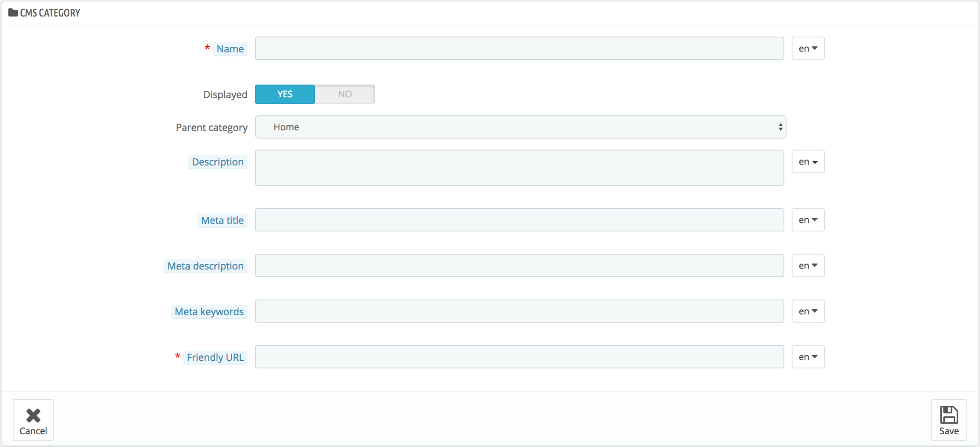Click the Meta description input field

[519, 266]
